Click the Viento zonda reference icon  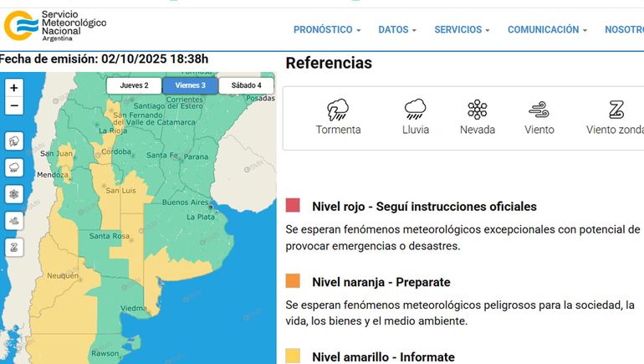coord(616,110)
